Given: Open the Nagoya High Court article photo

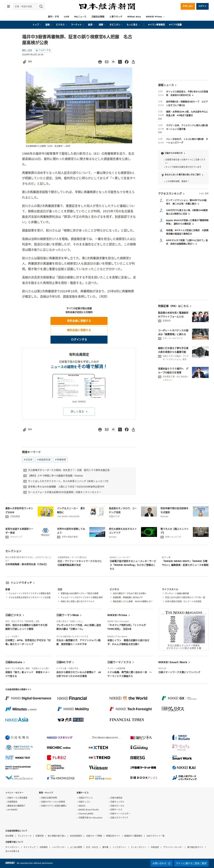Looking at the screenshot, I should point(79,105).
